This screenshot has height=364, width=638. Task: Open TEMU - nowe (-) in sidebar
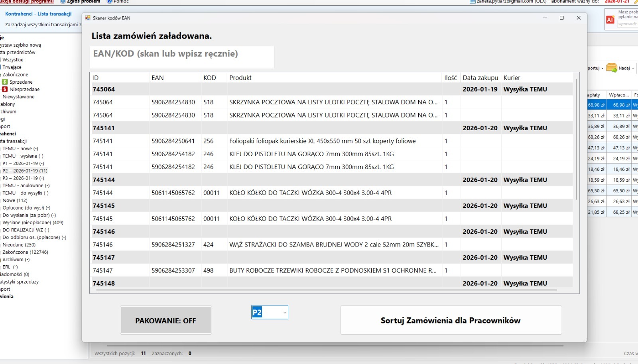(x=20, y=149)
